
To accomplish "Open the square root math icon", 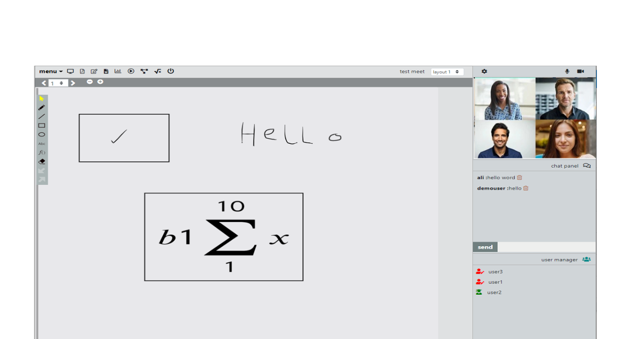I will 157,71.
